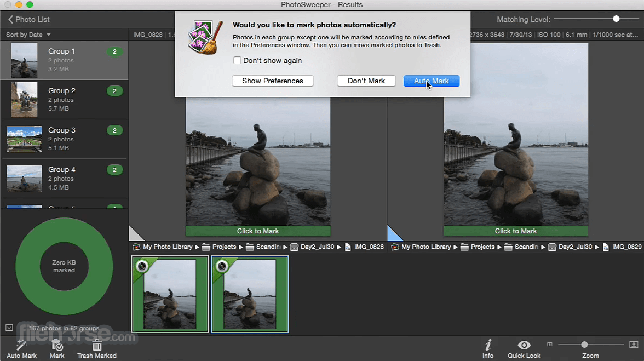Click Day2_Jul30 in the right path bar
Screen dimensions: 644x361
pos(571,247)
